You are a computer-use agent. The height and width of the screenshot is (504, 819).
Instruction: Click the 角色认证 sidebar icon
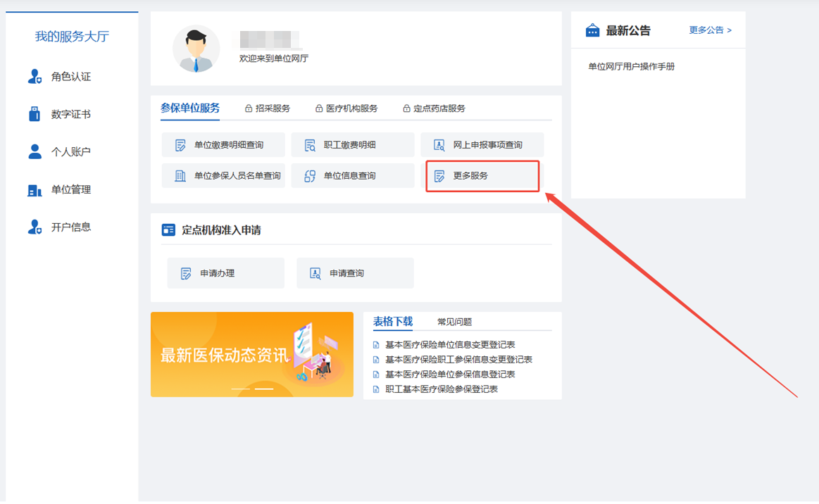point(35,77)
